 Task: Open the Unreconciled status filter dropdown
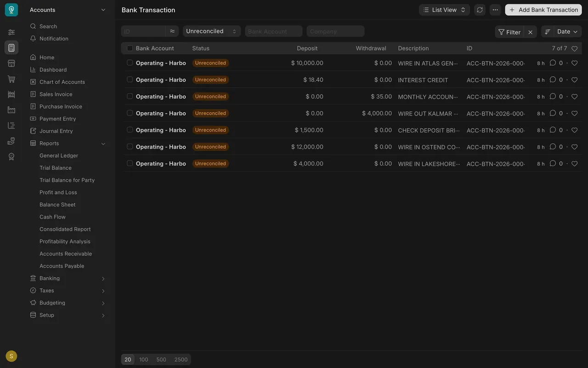coord(212,31)
